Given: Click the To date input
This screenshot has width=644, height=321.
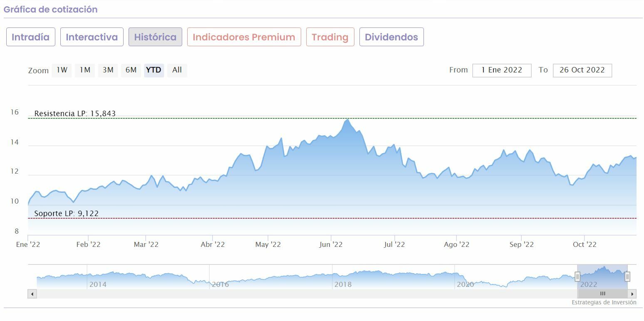Looking at the screenshot, I should click(582, 70).
